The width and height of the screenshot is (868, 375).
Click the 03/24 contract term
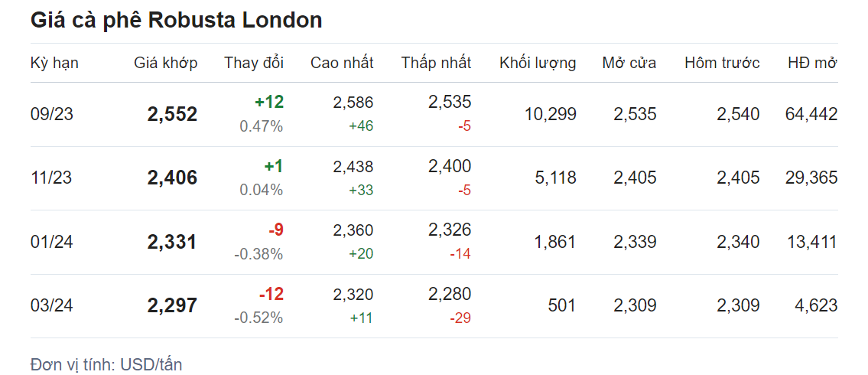click(x=52, y=306)
